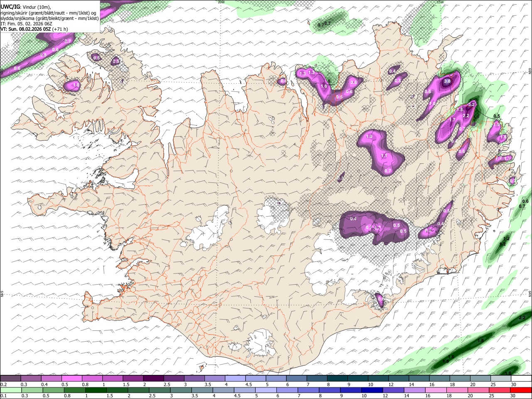This screenshot has width=532, height=399.
Task: Click the black "2.2" value in the offshore rain band
Action: 522,318
